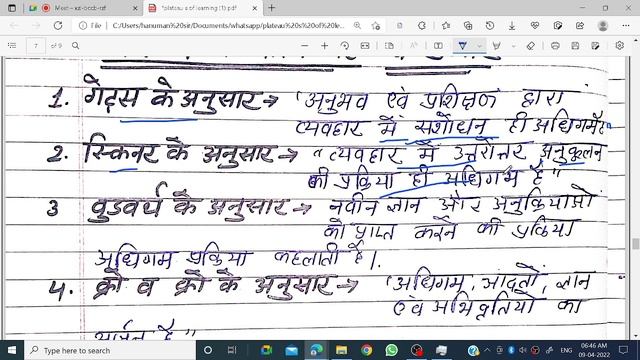Launch Google Meet from taskbar

coord(267,350)
